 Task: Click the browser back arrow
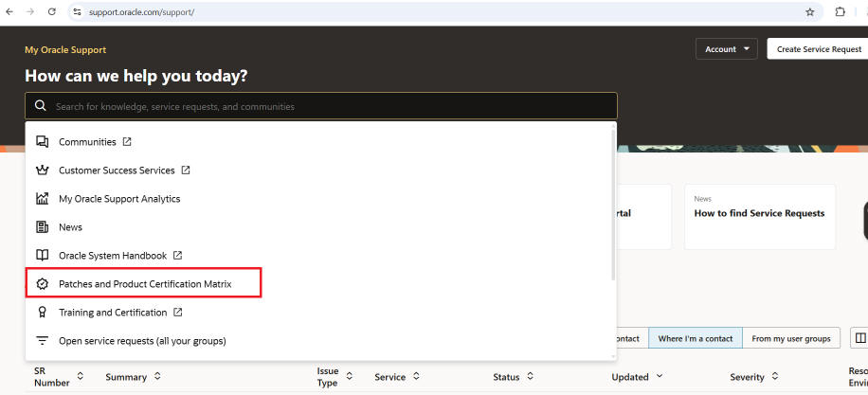point(9,11)
